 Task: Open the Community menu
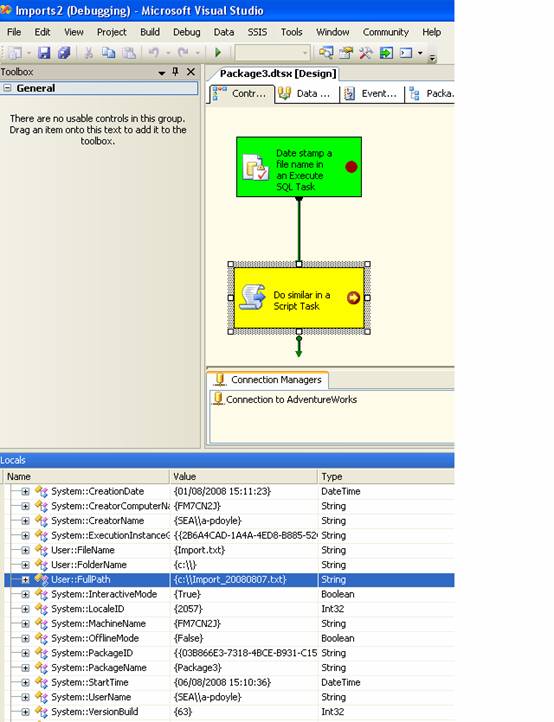(x=385, y=32)
